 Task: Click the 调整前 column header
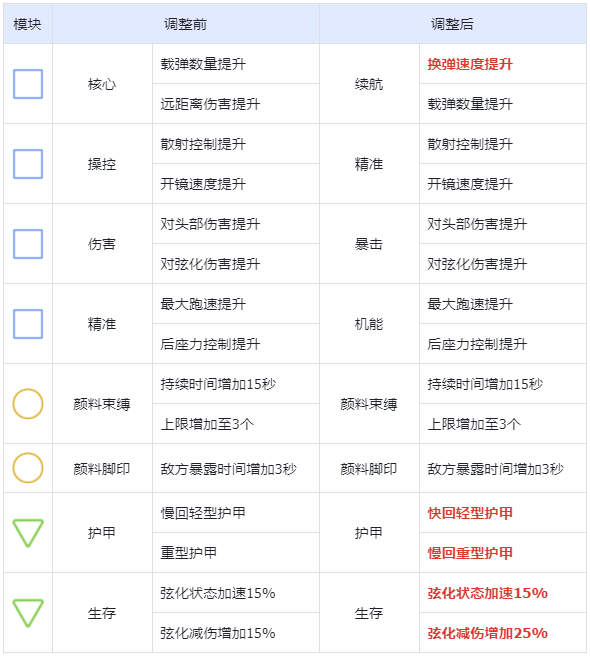tap(185, 24)
